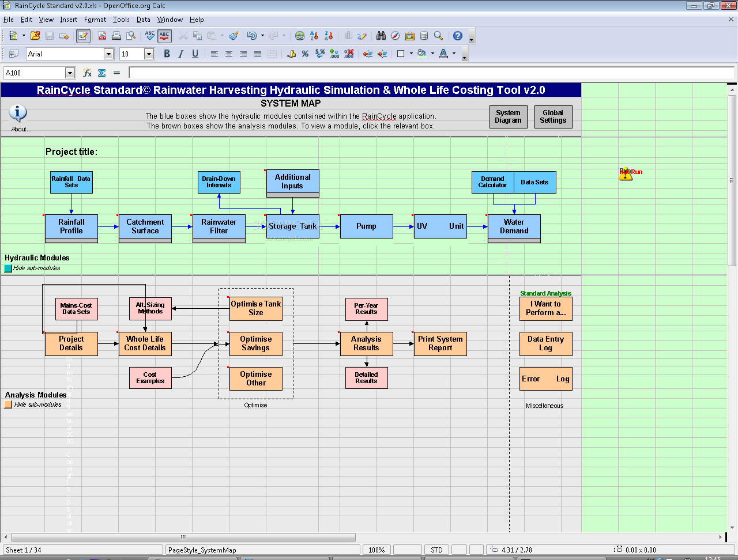
Task: Open Function Wizard icon
Action: tap(87, 73)
